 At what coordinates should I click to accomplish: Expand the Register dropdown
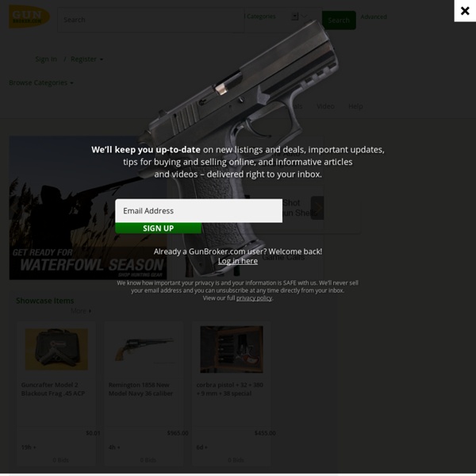(86, 59)
